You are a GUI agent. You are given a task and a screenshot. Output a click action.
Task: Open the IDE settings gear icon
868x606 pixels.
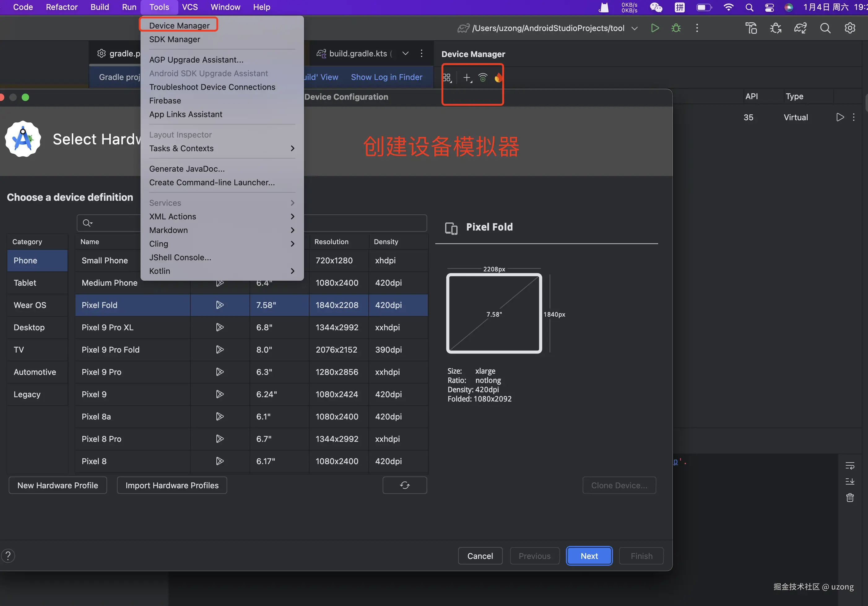pos(849,28)
